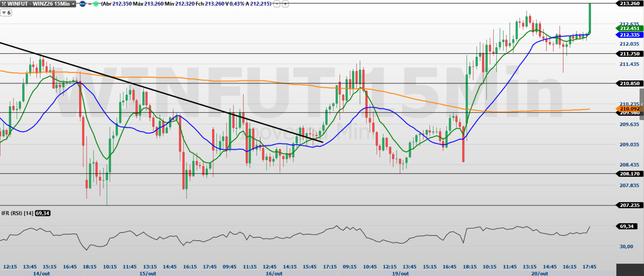
Task: Click the 211.435 price axis value
Action: [629, 64]
